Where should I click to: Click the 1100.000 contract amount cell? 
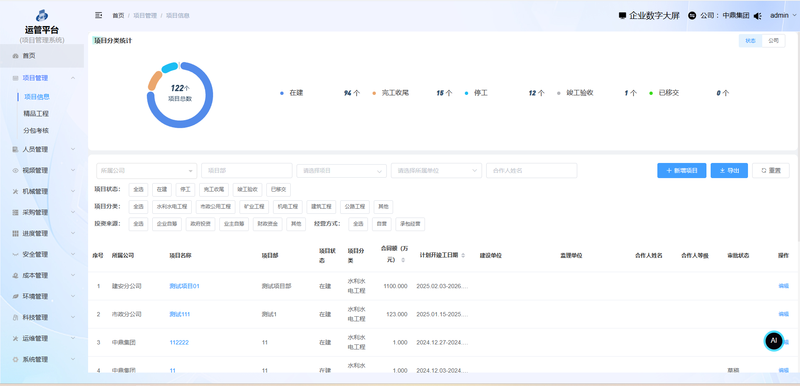[395, 286]
